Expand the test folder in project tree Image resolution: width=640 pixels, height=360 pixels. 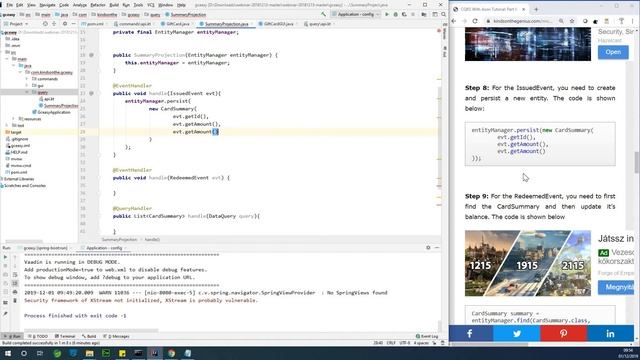[x=7, y=125]
